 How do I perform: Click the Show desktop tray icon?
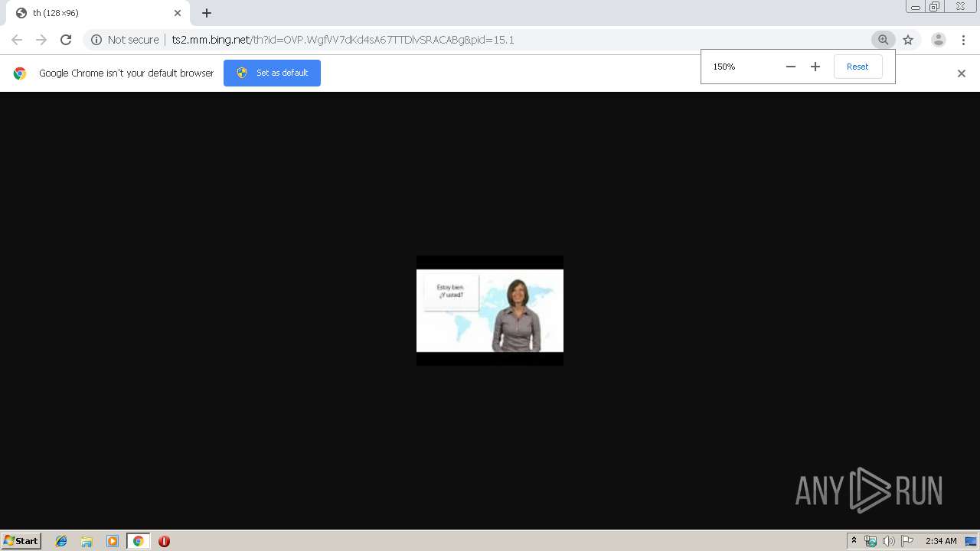tap(971, 541)
